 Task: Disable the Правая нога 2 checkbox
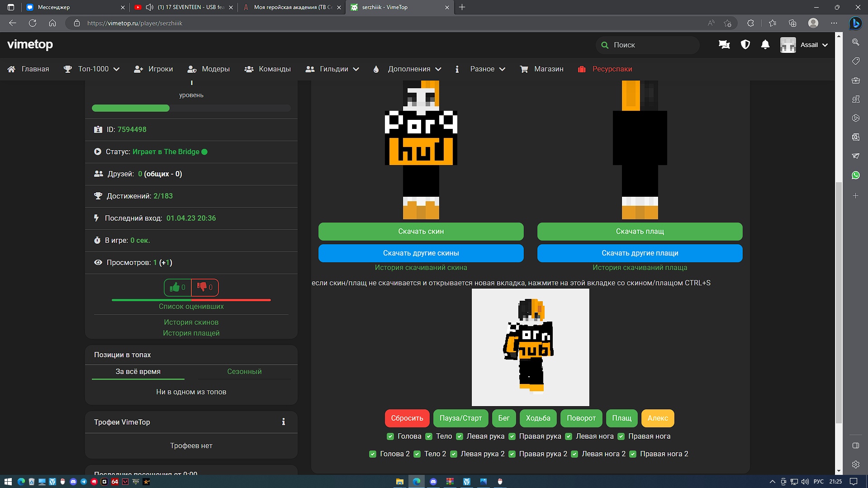tap(633, 454)
